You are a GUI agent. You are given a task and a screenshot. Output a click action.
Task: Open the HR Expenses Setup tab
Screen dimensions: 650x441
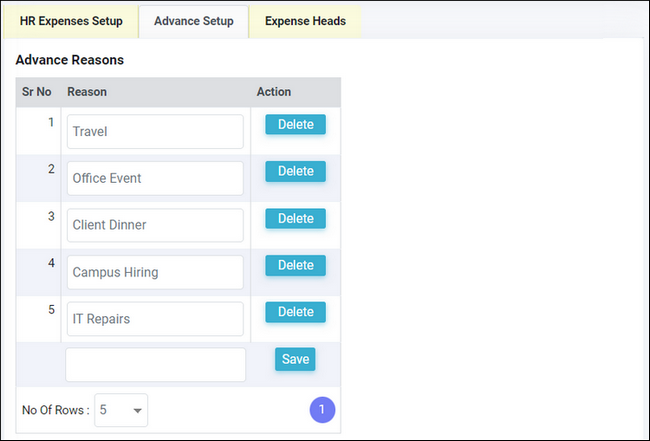point(71,21)
